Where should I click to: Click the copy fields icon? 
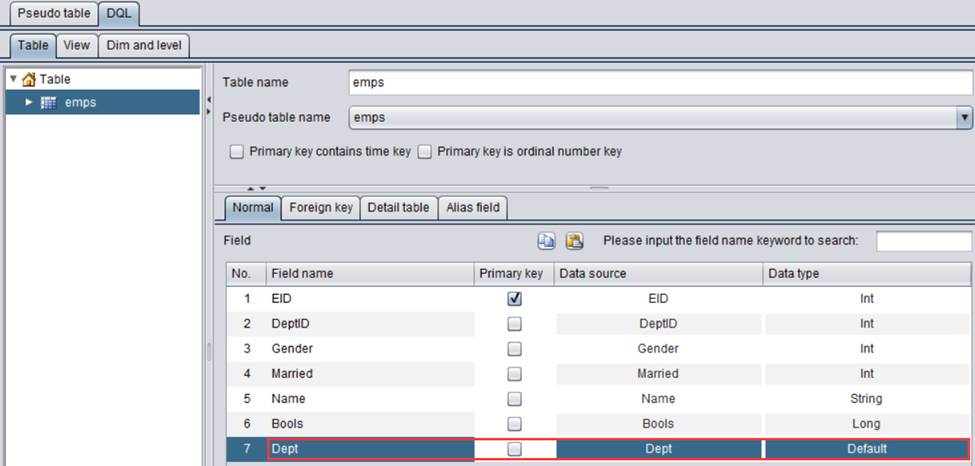[547, 241]
